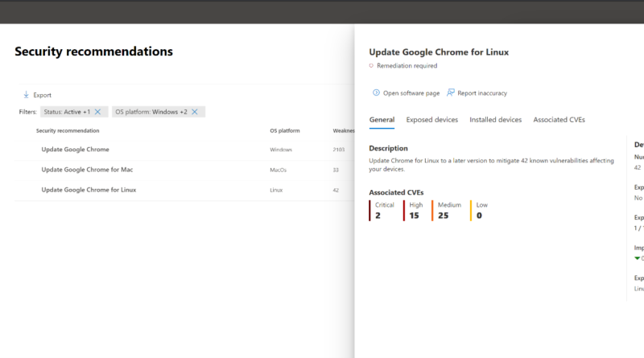Click the Filters: label
Viewport: 644px width, 358px height.
coord(27,112)
